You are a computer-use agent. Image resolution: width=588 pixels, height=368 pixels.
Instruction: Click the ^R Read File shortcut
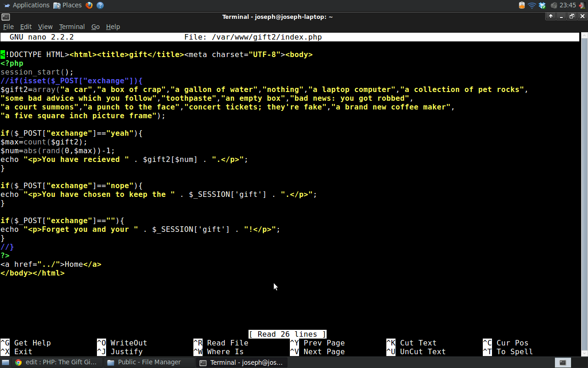pos(221,343)
